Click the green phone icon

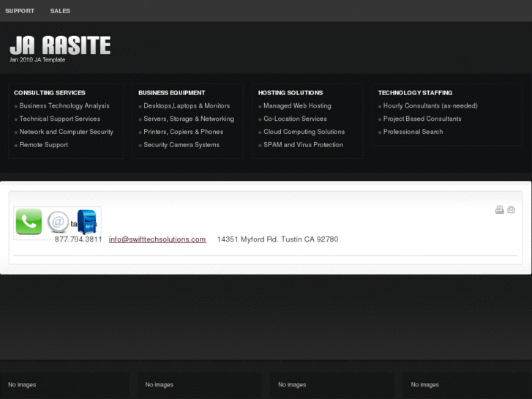point(29,222)
